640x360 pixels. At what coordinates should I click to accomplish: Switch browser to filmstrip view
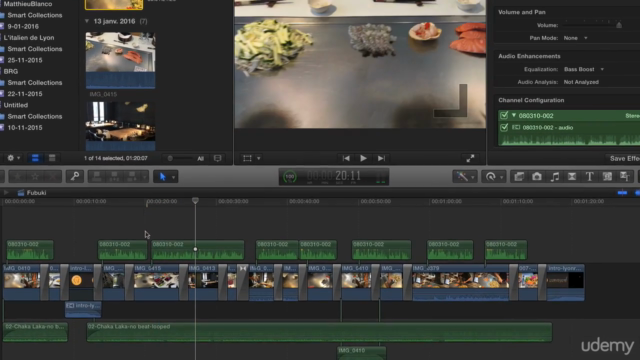point(35,158)
